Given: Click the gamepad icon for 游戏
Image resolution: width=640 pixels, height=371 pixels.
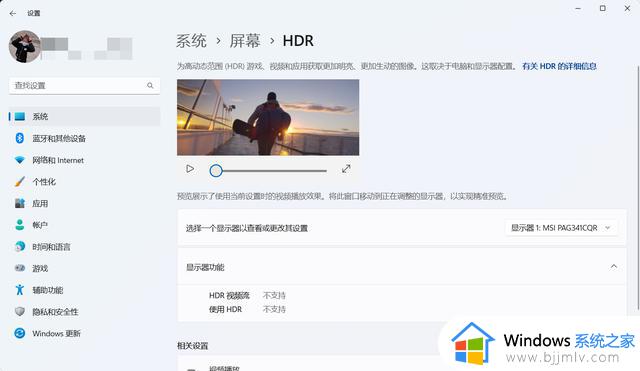Looking at the screenshot, I should pos(20,268).
